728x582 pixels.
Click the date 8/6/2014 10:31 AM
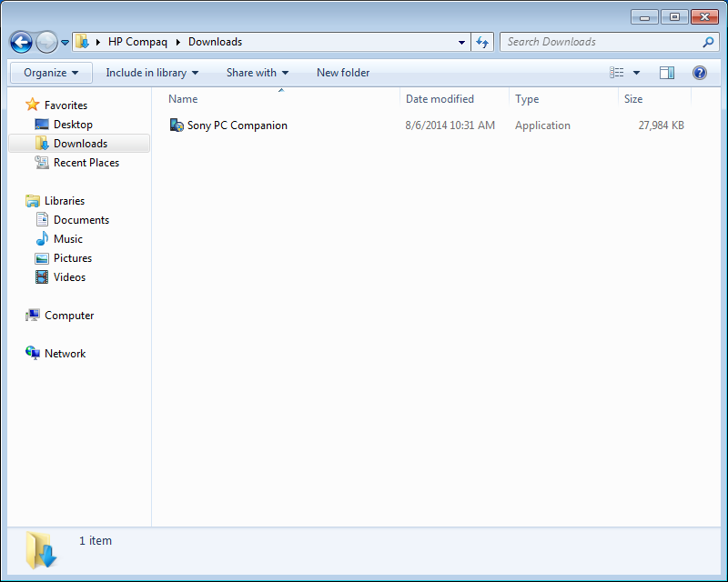click(x=450, y=125)
